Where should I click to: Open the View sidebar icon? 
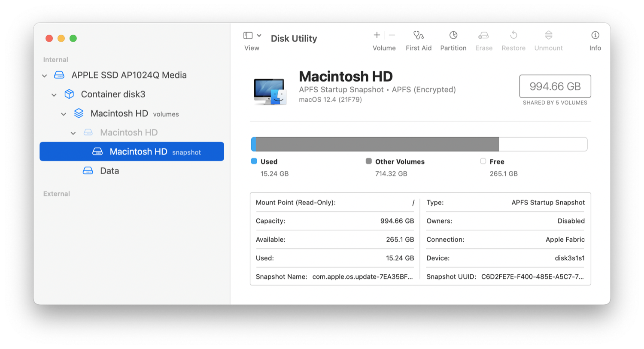[x=248, y=35]
